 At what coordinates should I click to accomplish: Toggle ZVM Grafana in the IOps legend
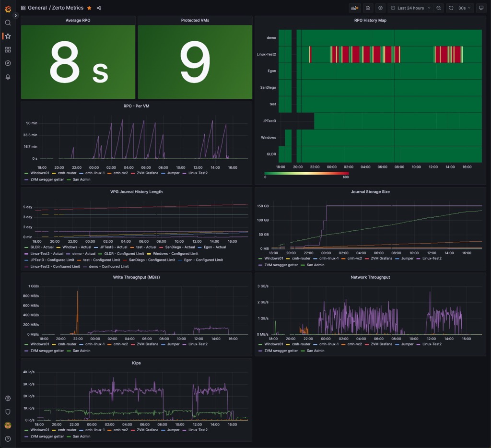coord(148,430)
